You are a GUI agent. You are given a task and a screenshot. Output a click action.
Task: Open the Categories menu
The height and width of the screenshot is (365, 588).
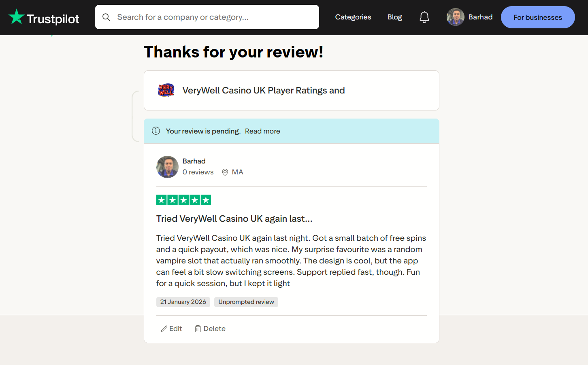coord(353,17)
